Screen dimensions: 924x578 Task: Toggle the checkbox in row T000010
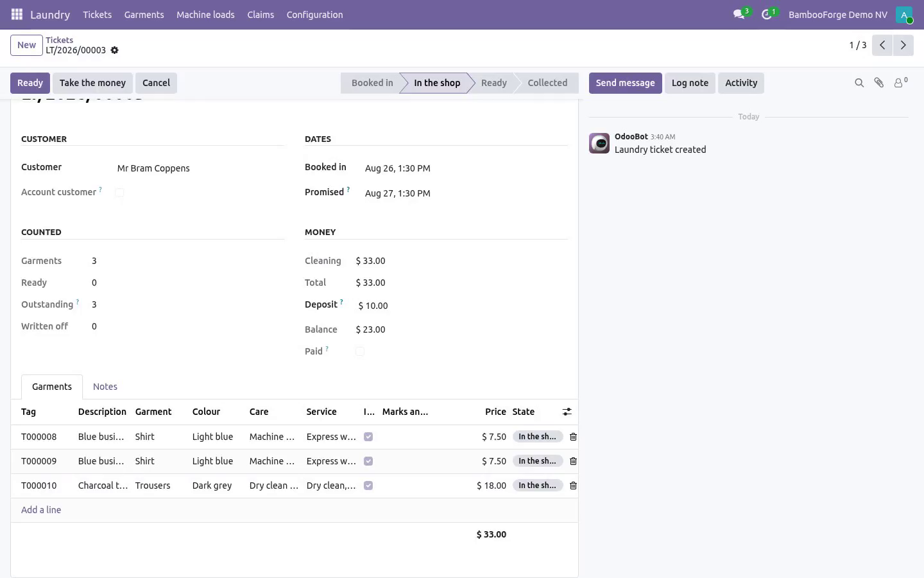click(368, 486)
